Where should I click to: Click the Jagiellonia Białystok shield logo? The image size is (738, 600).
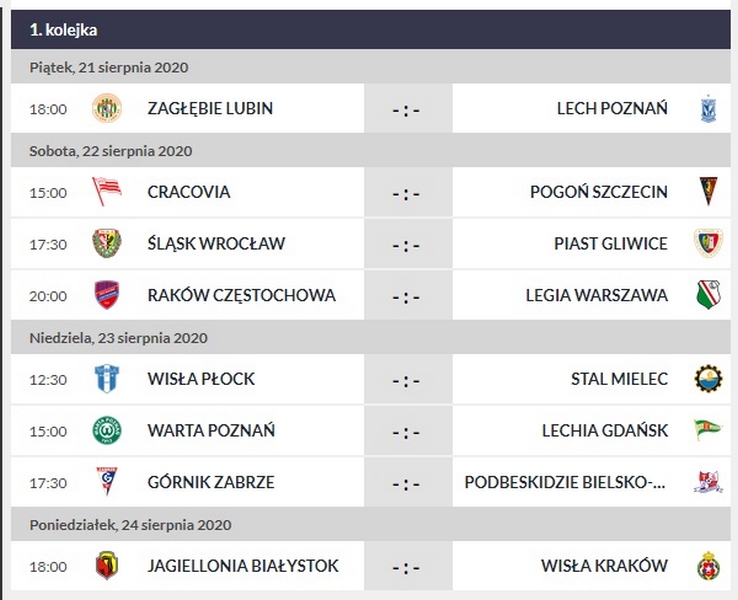(x=106, y=566)
